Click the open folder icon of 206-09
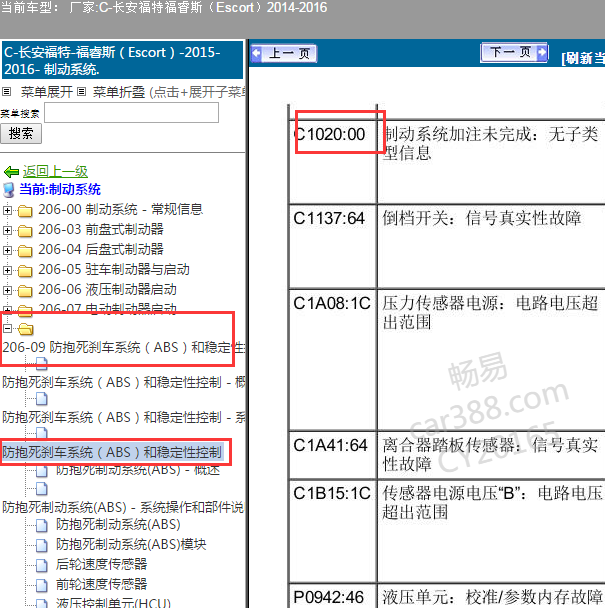Image resolution: width=605 pixels, height=608 pixels. click(26, 329)
